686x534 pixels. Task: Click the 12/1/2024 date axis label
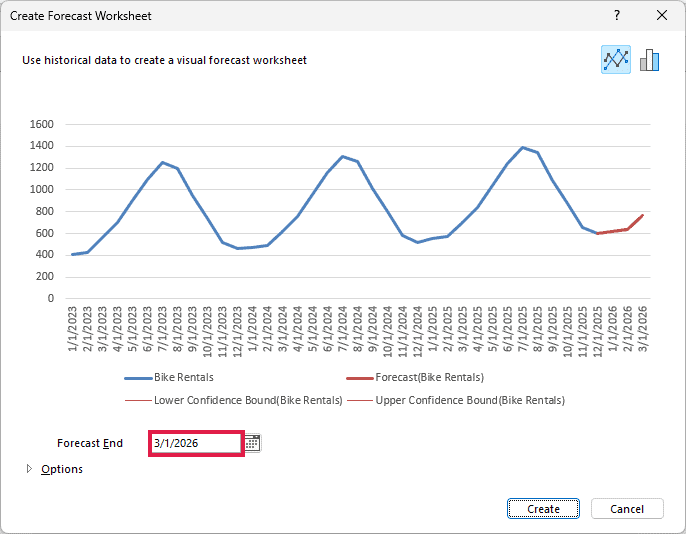coord(418,331)
